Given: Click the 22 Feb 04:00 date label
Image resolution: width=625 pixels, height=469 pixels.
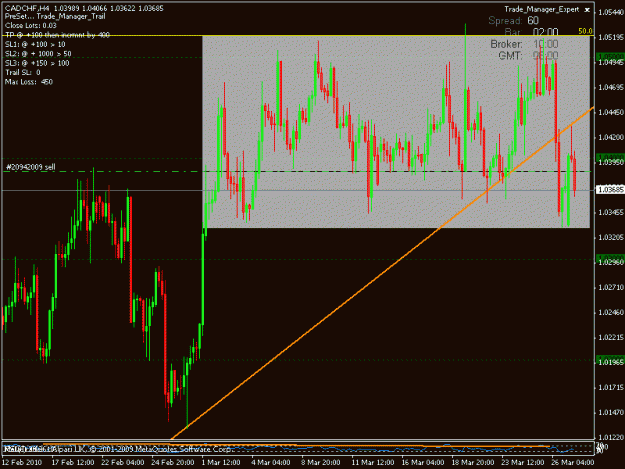Looking at the screenshot, I should tap(123, 462).
